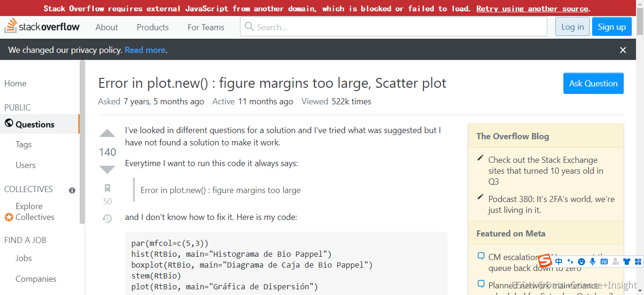Screen dimensions: 644x295
Task: Activate voice input microphone on IME toolbar
Action: pos(593,261)
